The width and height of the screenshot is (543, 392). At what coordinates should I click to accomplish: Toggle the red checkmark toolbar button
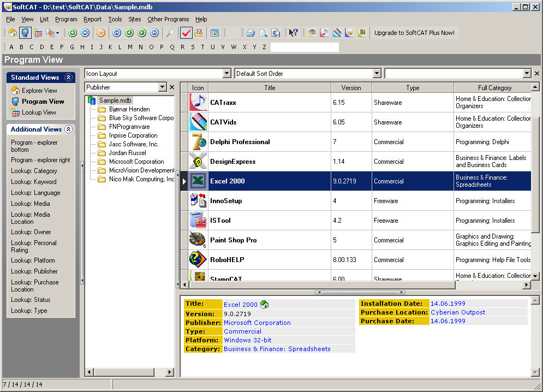pyautogui.click(x=186, y=33)
